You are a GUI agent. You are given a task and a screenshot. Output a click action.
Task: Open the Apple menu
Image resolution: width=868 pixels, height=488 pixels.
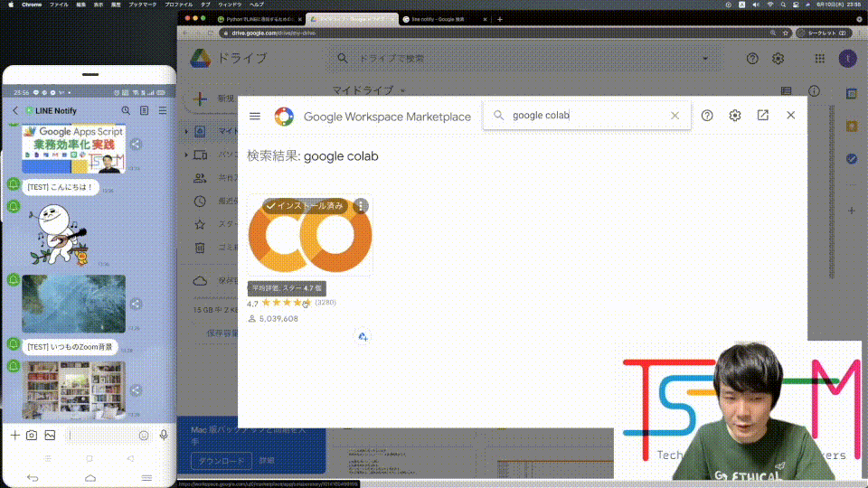tap(11, 5)
